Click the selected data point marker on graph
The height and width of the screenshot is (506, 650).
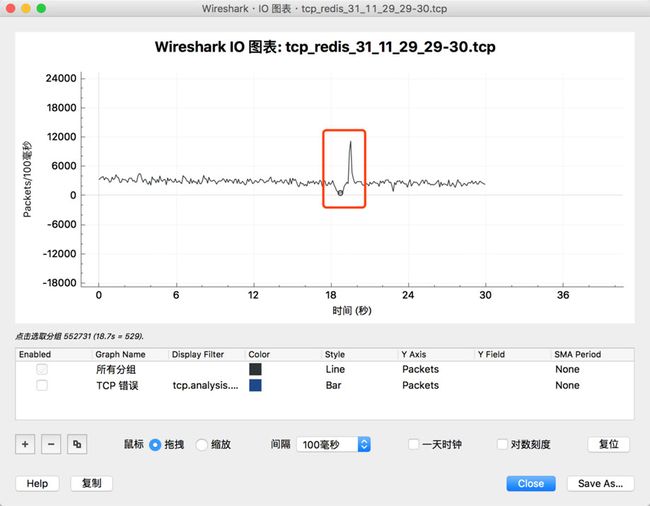pyautogui.click(x=340, y=193)
